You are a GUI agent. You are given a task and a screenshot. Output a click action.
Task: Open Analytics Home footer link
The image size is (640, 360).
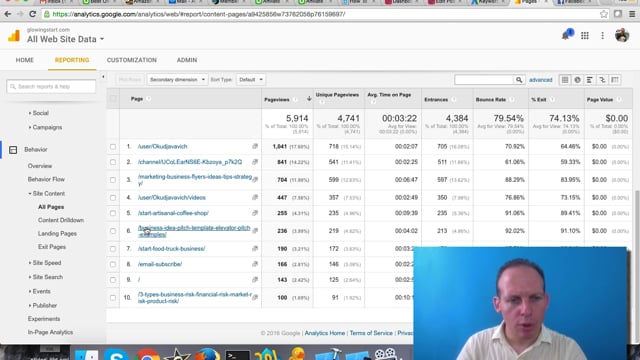pos(324,333)
